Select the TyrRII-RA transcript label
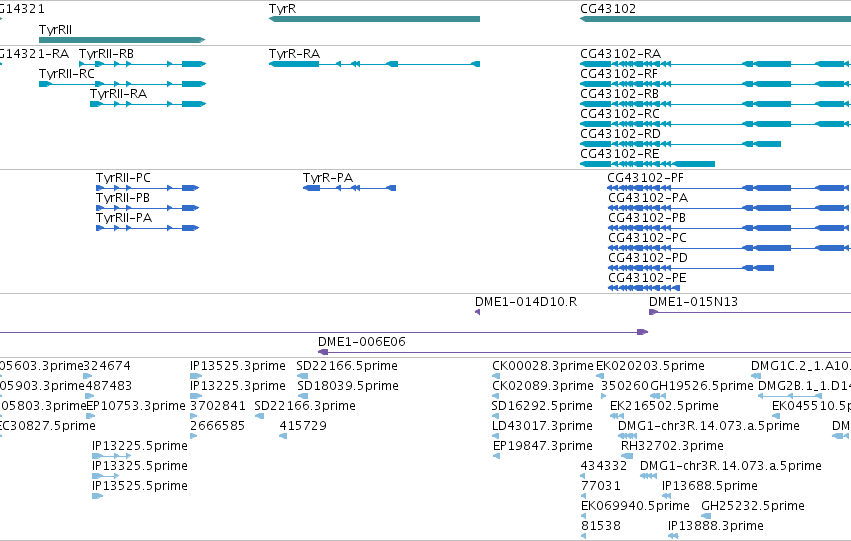This screenshot has width=851, height=541. (118, 94)
